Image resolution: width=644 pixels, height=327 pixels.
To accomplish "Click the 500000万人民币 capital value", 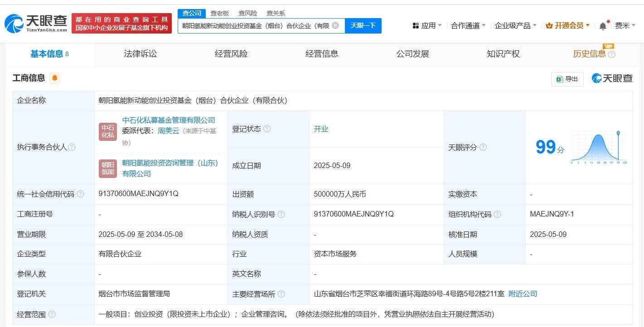I will (339, 194).
